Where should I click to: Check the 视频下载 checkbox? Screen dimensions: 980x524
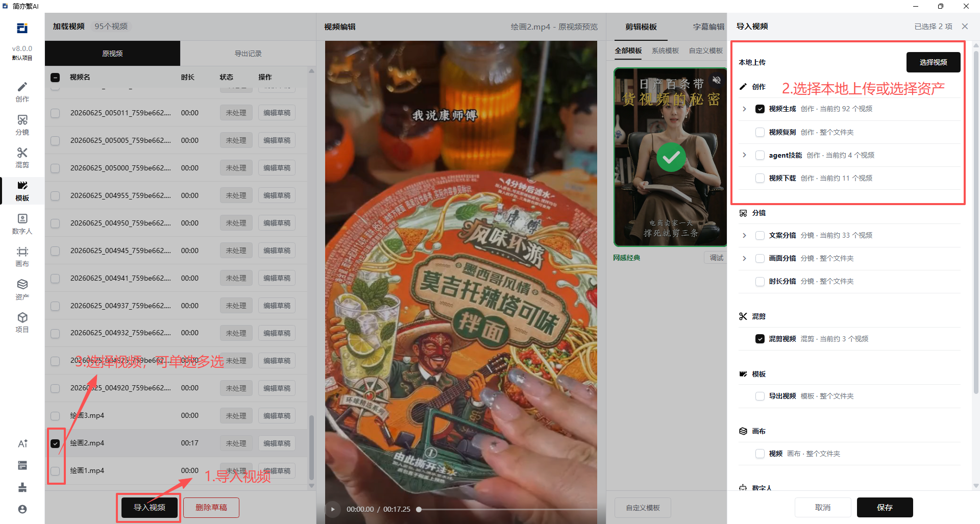(760, 178)
